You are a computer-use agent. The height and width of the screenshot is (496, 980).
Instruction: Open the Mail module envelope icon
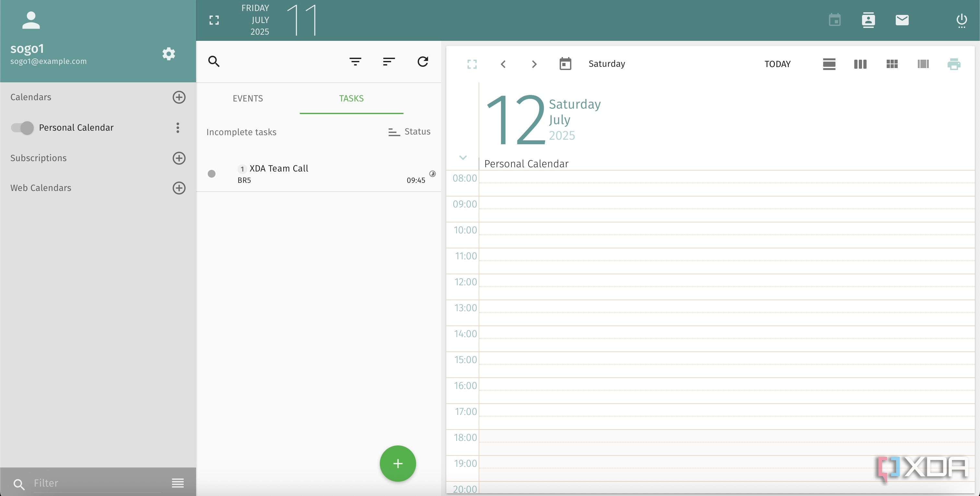902,20
